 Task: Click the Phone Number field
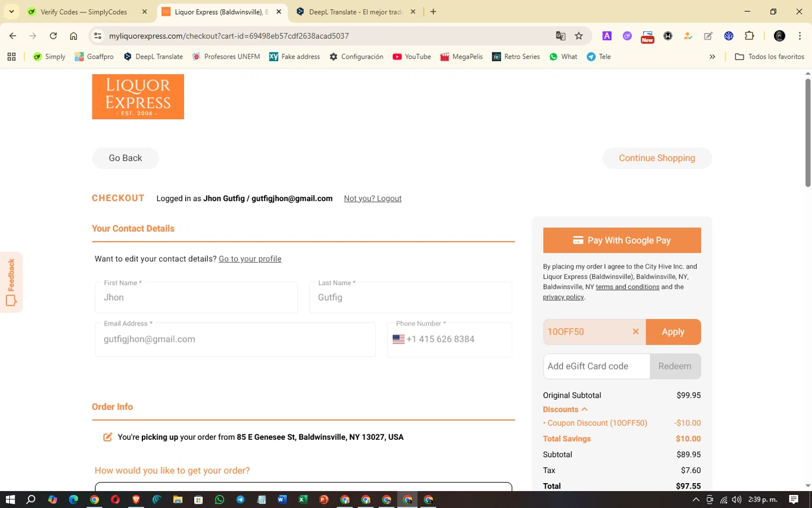click(449, 340)
